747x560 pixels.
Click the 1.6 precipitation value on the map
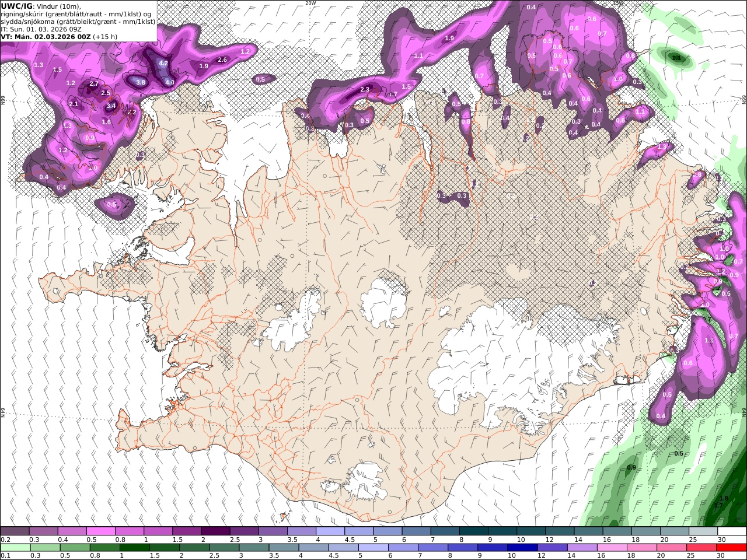tap(106, 123)
